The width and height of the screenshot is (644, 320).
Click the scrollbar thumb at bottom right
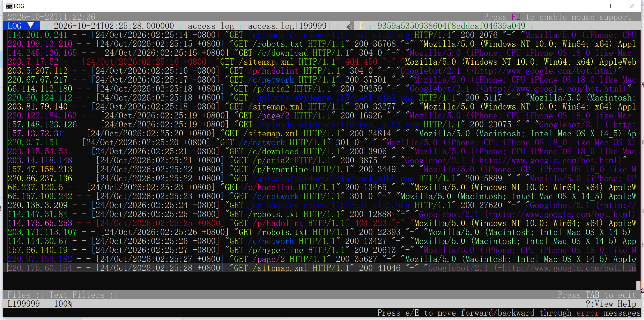[638, 285]
